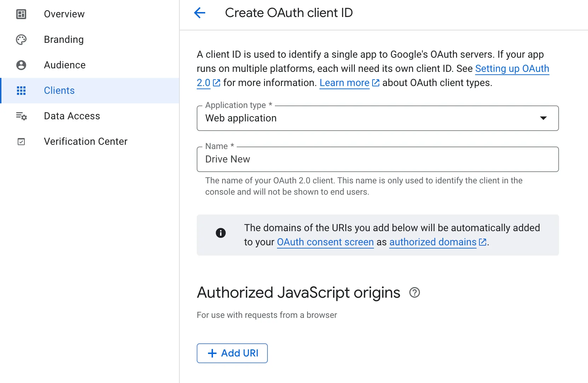Click the Branding palette icon
The width and height of the screenshot is (588, 383).
click(21, 40)
